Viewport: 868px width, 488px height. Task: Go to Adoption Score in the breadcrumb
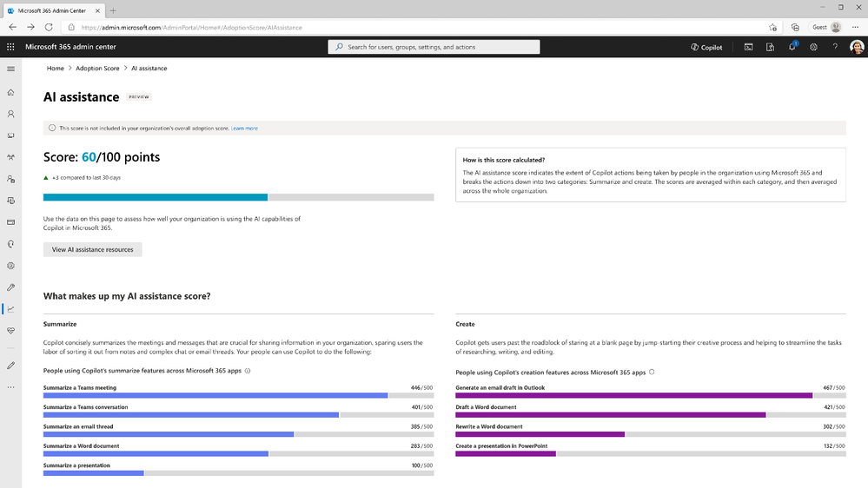click(x=97, y=68)
